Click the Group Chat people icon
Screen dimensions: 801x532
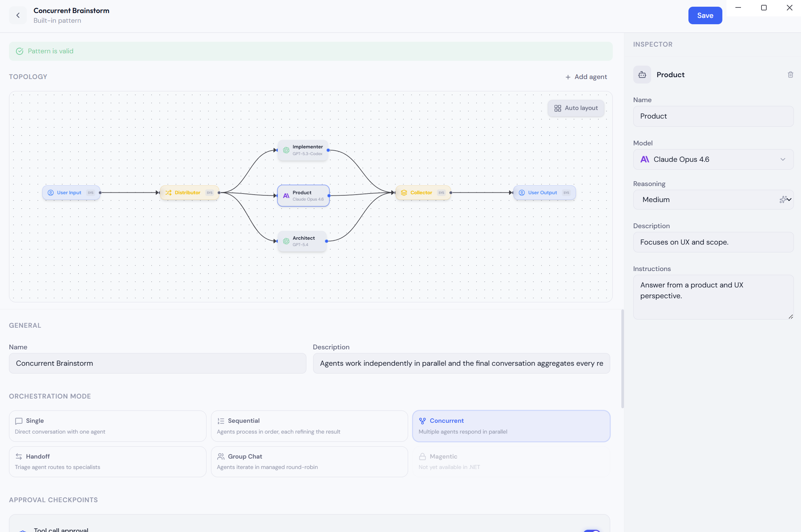click(221, 456)
